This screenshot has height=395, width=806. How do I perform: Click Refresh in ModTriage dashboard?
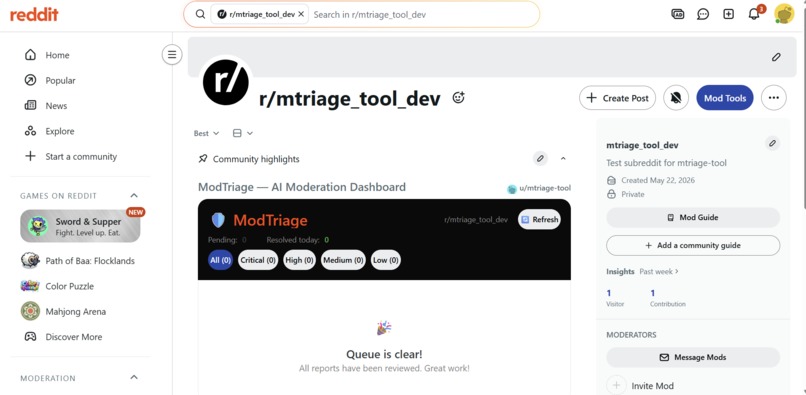pyautogui.click(x=539, y=219)
